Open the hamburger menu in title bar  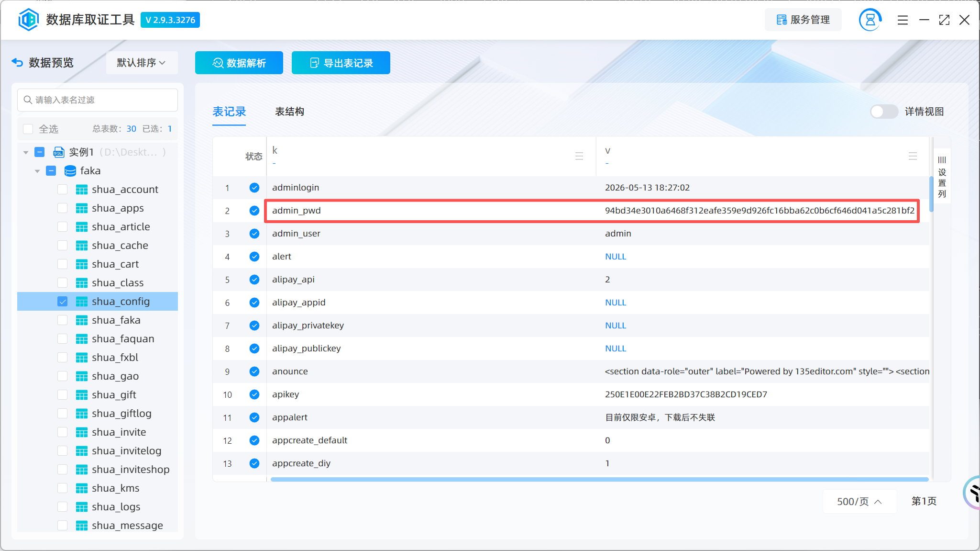pos(903,20)
